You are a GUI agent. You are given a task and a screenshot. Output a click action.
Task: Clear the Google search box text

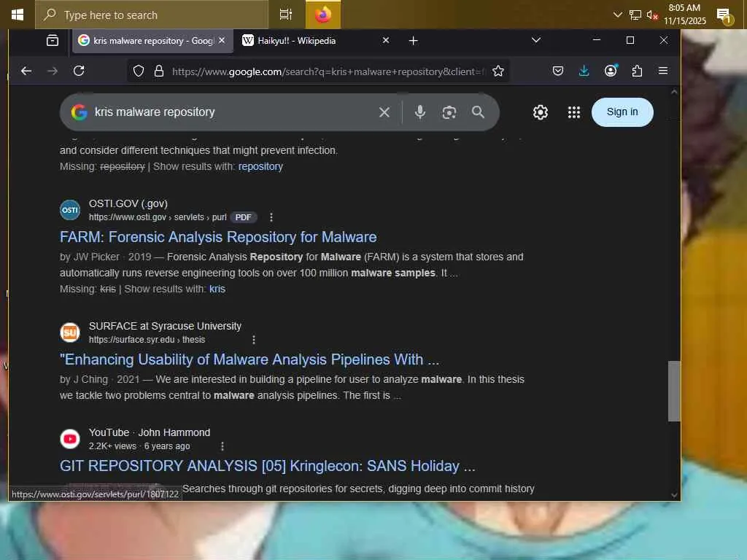click(384, 112)
